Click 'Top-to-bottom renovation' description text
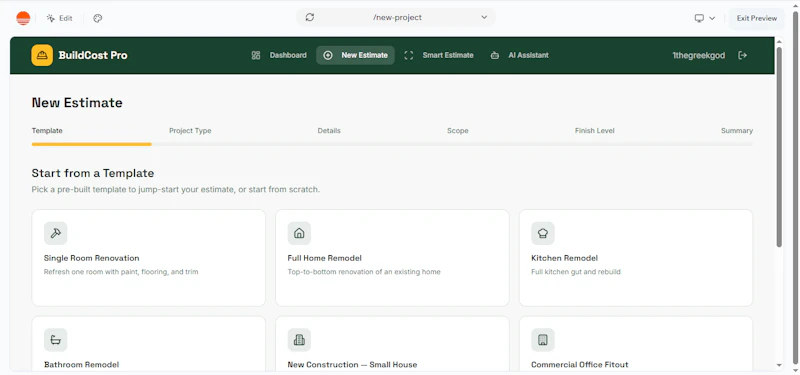This screenshot has width=800, height=375. pos(364,272)
